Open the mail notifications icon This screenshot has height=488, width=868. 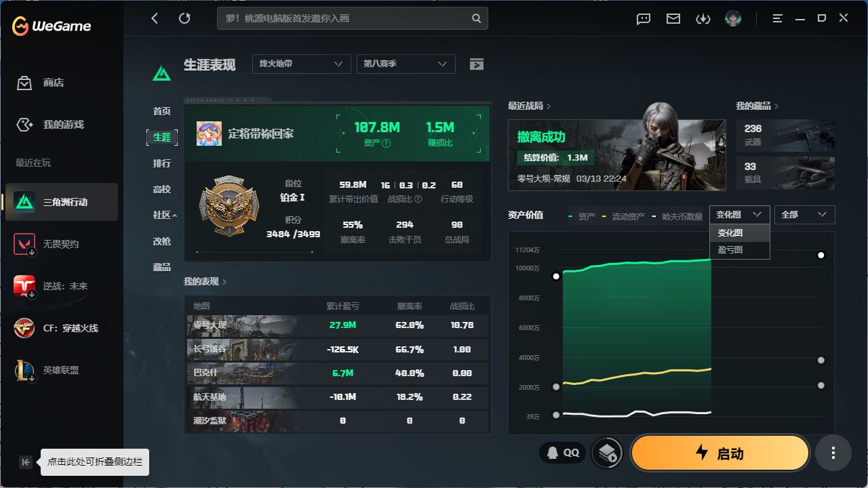pos(673,18)
